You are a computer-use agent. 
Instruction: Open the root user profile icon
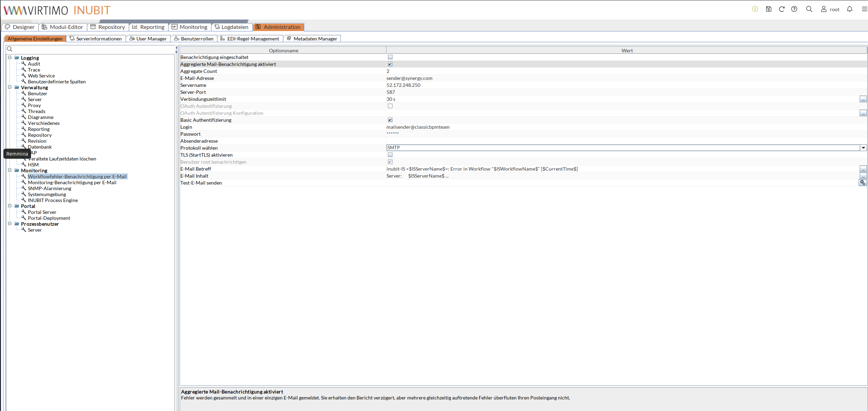[x=823, y=9]
